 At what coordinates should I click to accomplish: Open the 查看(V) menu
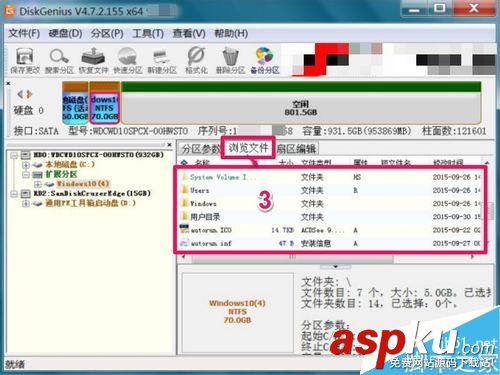(189, 33)
